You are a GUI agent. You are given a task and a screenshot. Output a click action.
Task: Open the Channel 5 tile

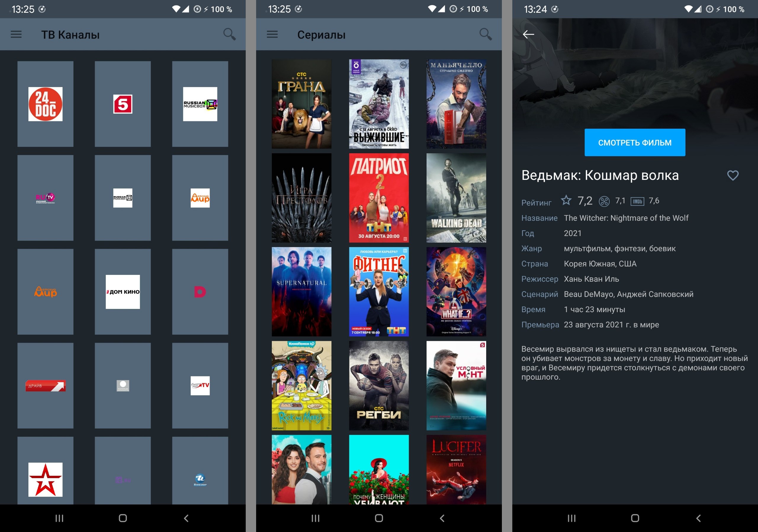(x=123, y=104)
